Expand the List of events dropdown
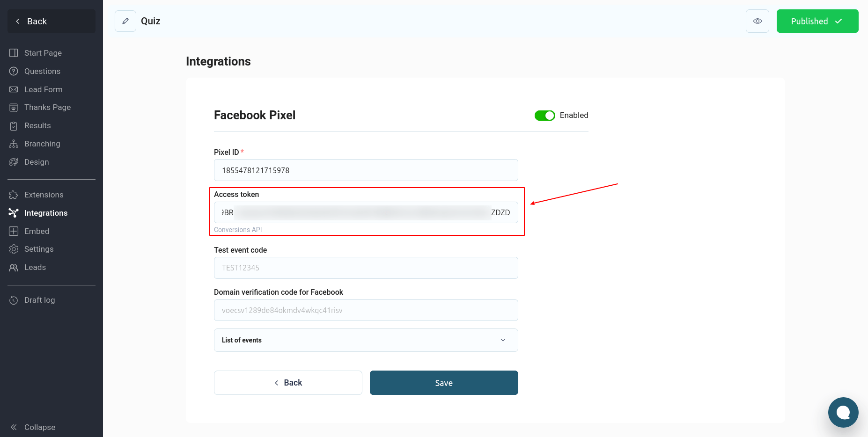The image size is (868, 437). click(x=366, y=340)
